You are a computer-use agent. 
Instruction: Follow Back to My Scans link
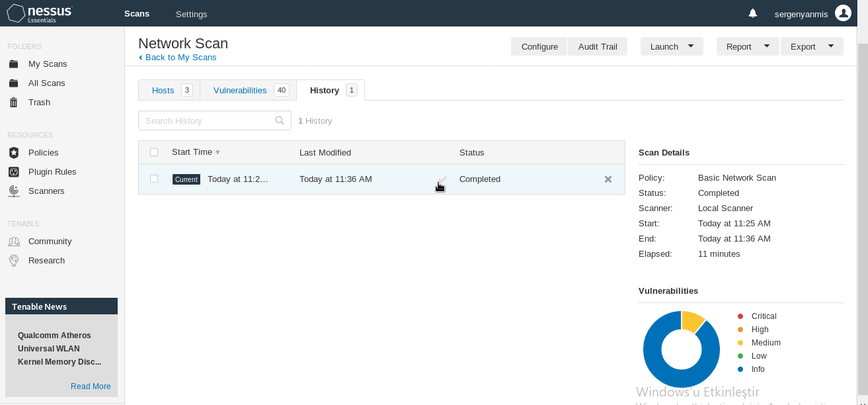pos(180,58)
